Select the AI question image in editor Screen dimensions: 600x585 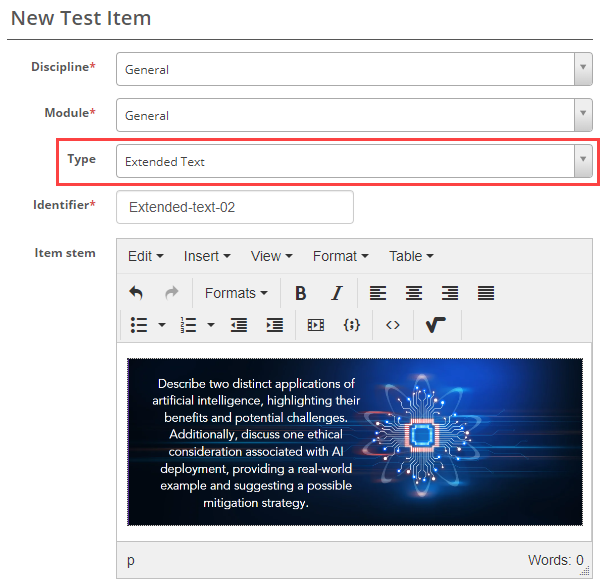click(355, 442)
